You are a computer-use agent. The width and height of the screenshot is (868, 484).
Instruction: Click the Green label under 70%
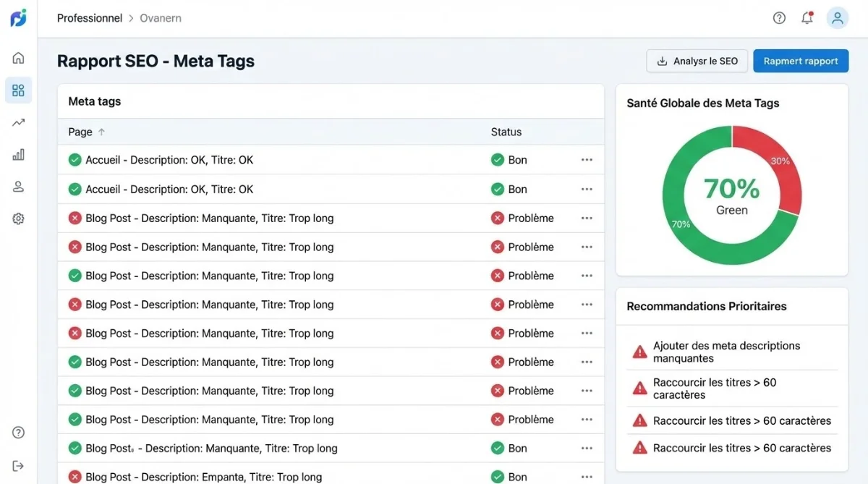point(732,211)
